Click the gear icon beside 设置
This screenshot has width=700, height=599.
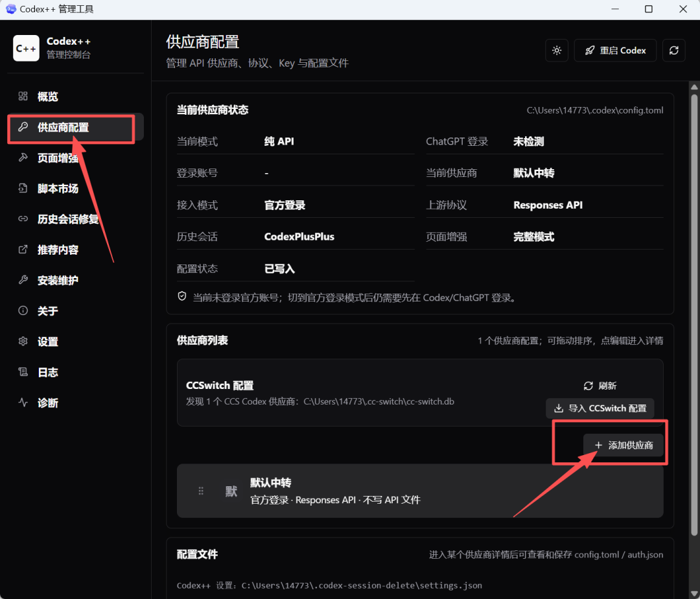coord(23,341)
